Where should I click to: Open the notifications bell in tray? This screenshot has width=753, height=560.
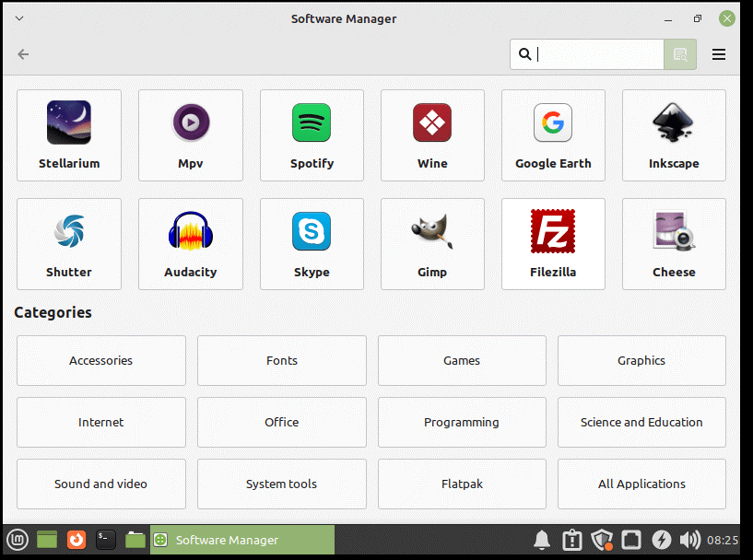point(542,540)
